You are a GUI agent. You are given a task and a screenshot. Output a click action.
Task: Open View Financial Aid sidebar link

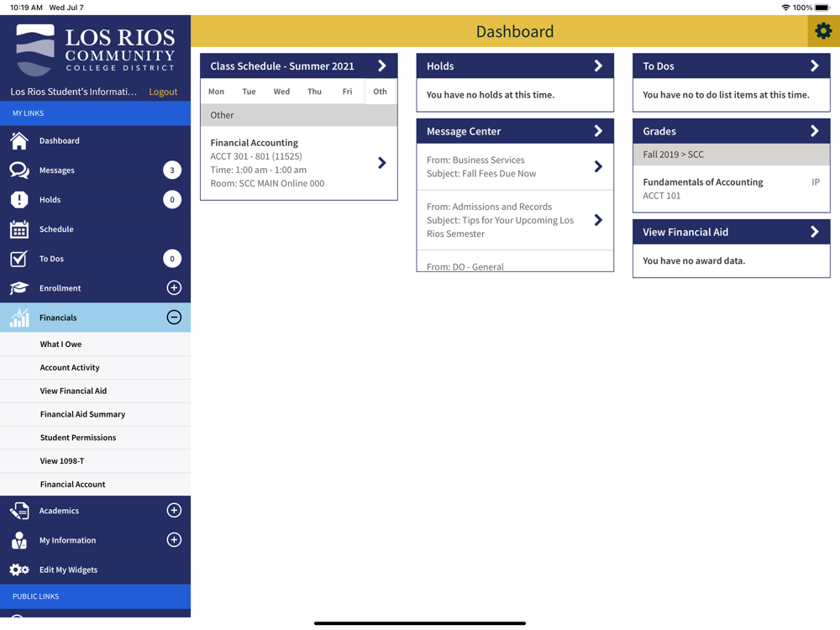click(x=96, y=391)
